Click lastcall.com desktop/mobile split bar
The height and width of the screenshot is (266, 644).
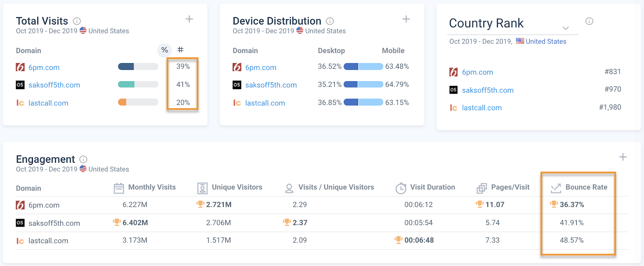tap(363, 102)
